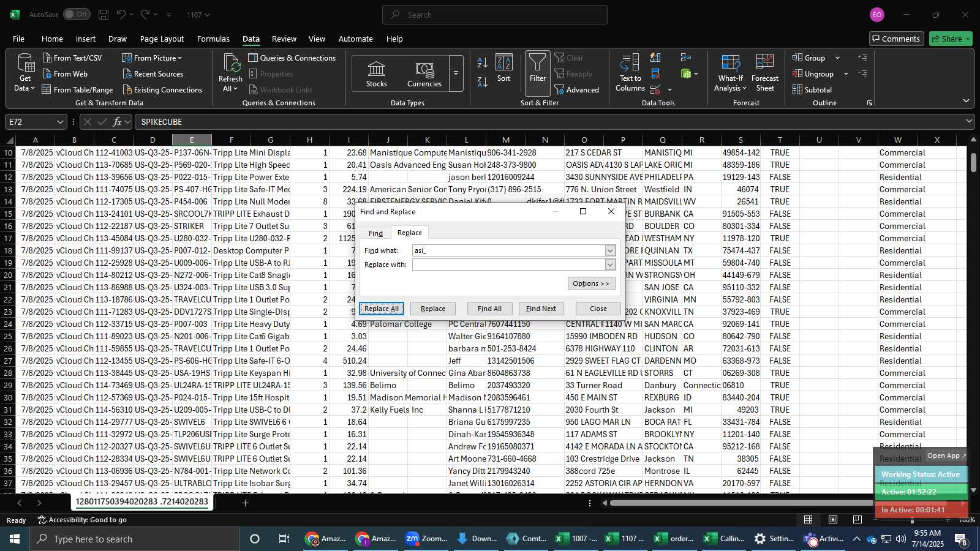Viewport: 980px width, 551px height.
Task: Open the Advanced filter options
Action: (576, 89)
